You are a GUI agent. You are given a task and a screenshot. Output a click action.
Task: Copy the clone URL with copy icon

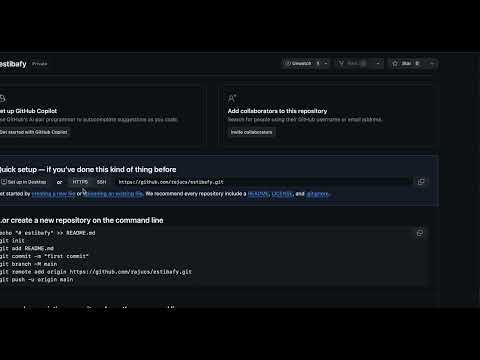click(421, 182)
